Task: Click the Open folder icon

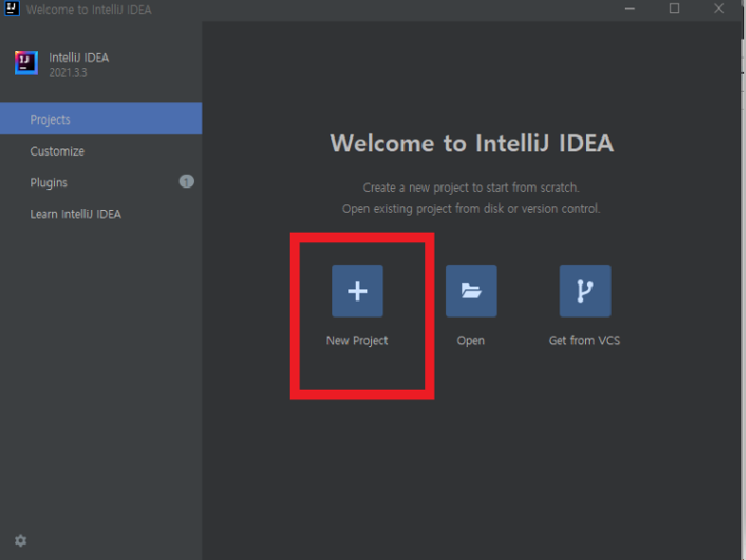Action: (471, 290)
